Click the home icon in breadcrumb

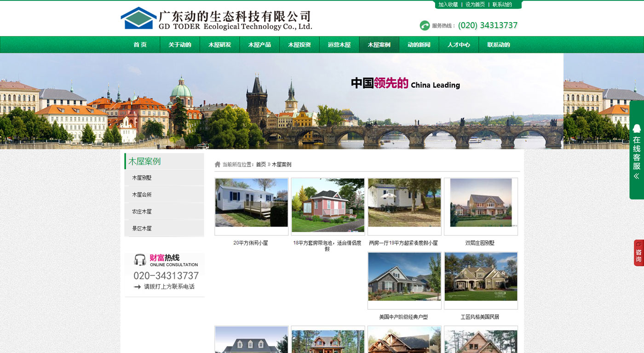218,165
